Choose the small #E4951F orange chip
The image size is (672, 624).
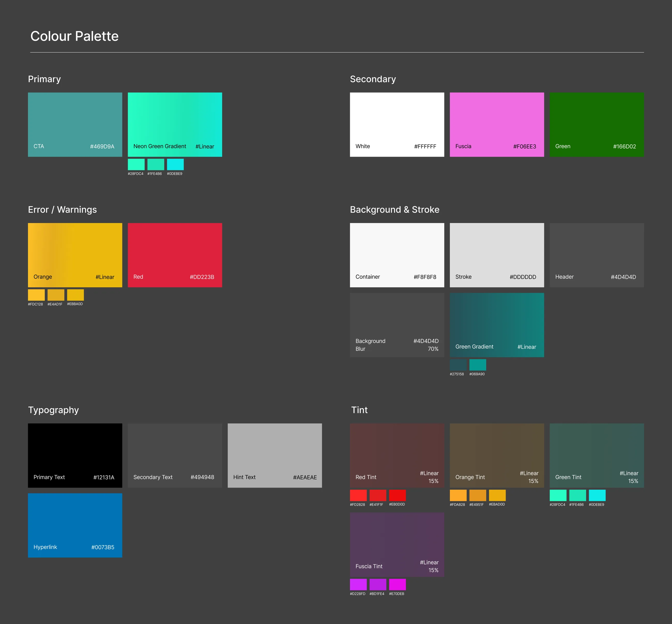[478, 495]
